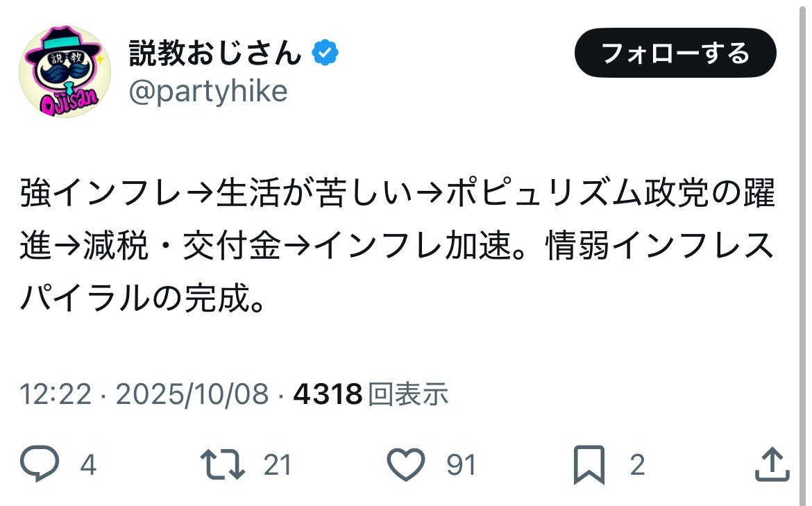
Task: Open the 説教おじさん profile avatar
Action: tap(65, 71)
